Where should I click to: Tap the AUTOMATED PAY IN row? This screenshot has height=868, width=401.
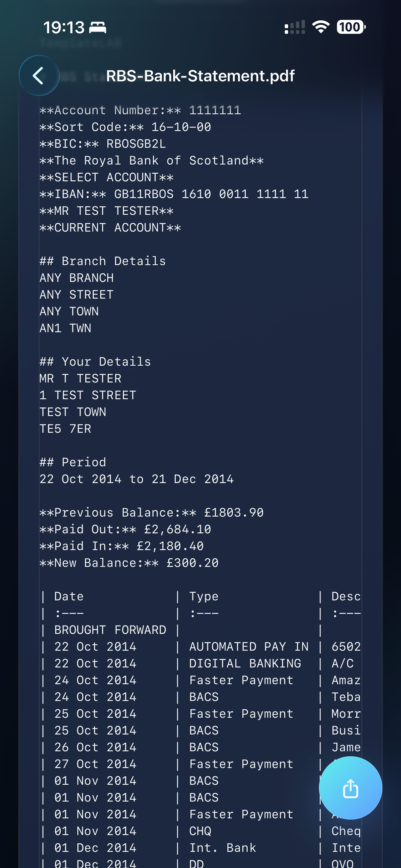[200, 646]
